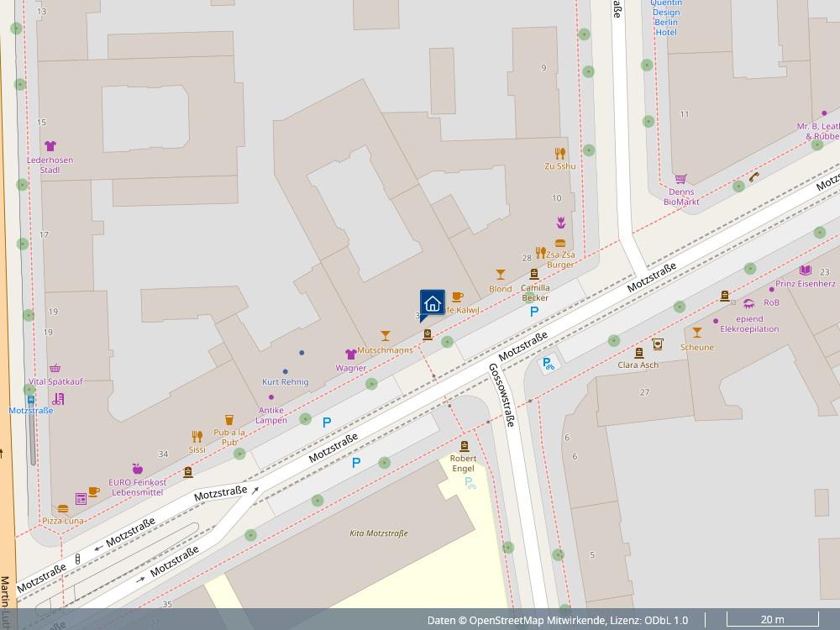Select the Cafe Kalwil coffee cup icon
The height and width of the screenshot is (630, 840).
click(457, 297)
